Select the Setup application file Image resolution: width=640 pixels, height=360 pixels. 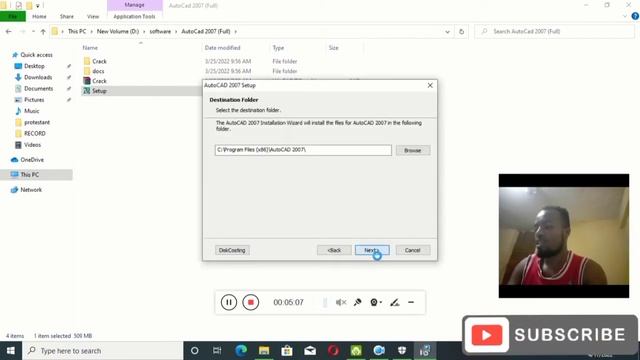click(99, 91)
